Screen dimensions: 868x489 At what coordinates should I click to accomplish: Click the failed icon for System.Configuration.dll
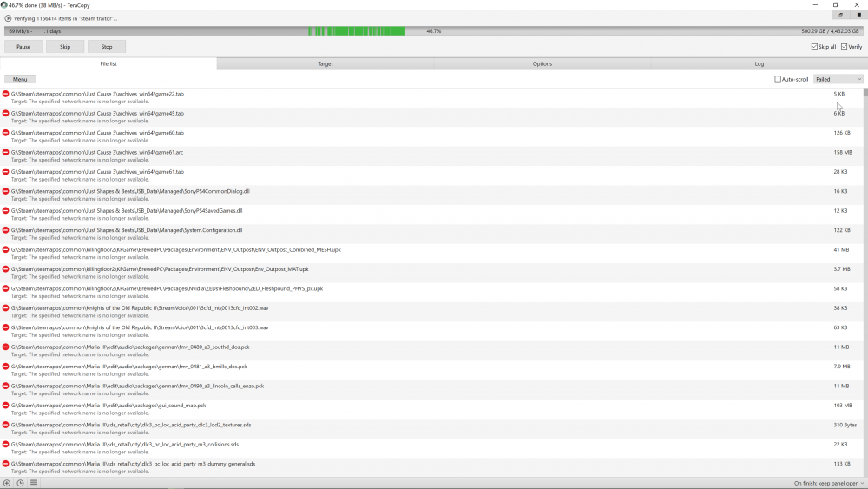click(x=5, y=230)
